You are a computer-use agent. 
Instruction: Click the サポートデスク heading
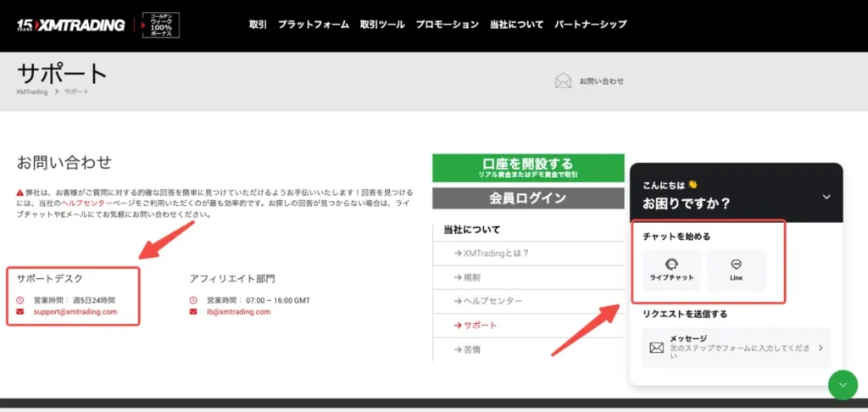[x=49, y=279]
